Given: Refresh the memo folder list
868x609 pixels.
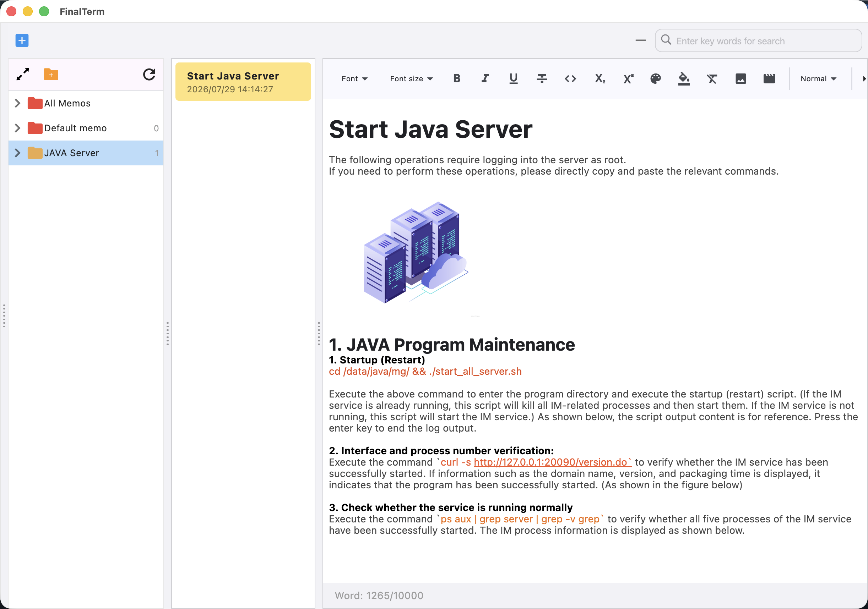Looking at the screenshot, I should [149, 75].
